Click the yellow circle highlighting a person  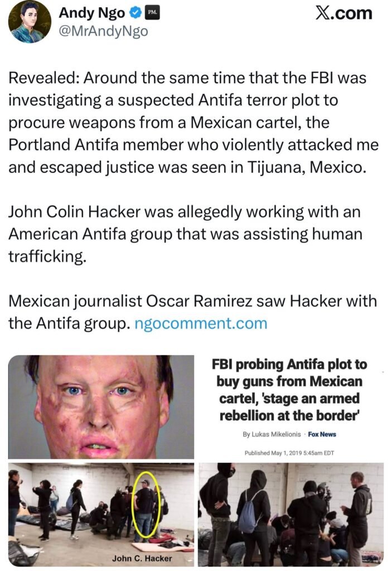tap(146, 505)
